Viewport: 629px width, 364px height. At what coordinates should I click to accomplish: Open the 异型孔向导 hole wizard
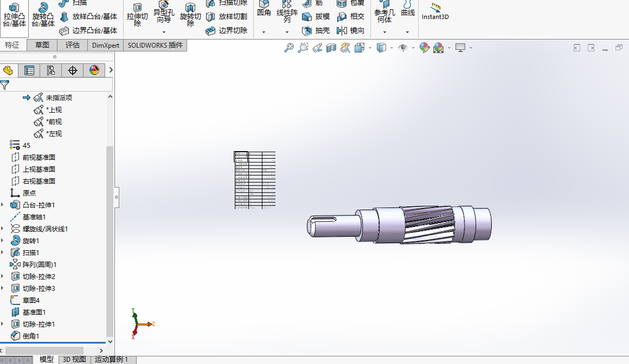tap(164, 12)
